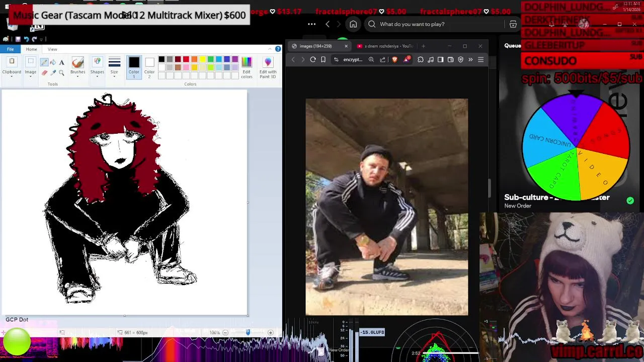Image resolution: width=644 pixels, height=362 pixels.
Task: Click the Undo arrow in Paint
Action: point(26,39)
